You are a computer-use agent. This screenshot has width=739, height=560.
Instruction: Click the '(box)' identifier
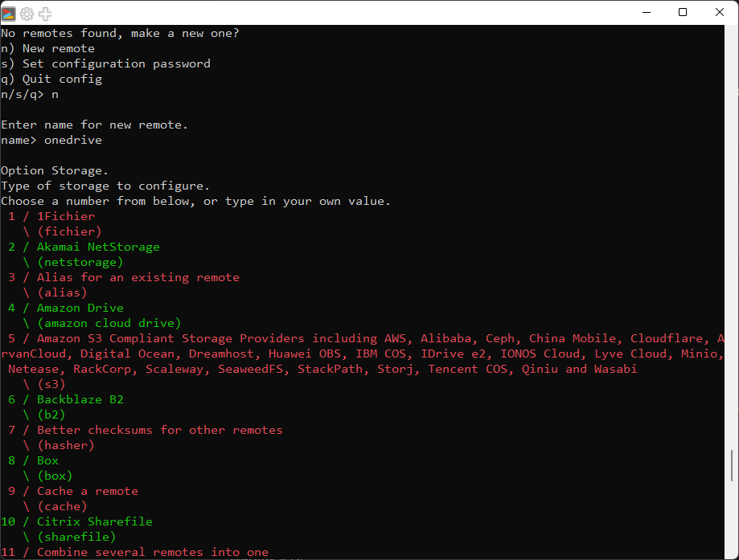[x=55, y=476]
